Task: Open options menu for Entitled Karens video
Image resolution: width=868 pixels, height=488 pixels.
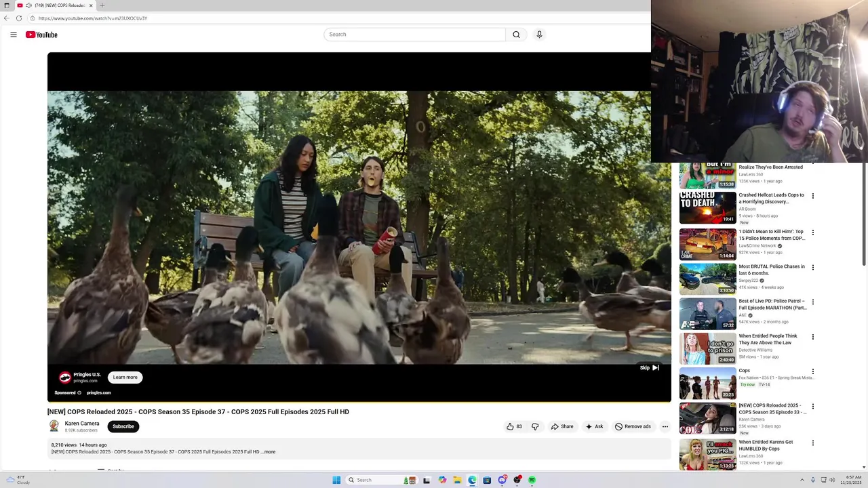Action: [813, 443]
